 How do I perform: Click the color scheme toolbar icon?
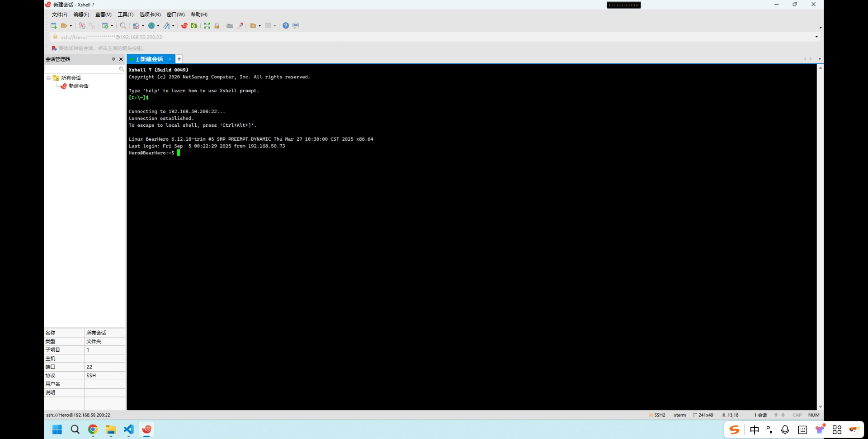point(136,26)
